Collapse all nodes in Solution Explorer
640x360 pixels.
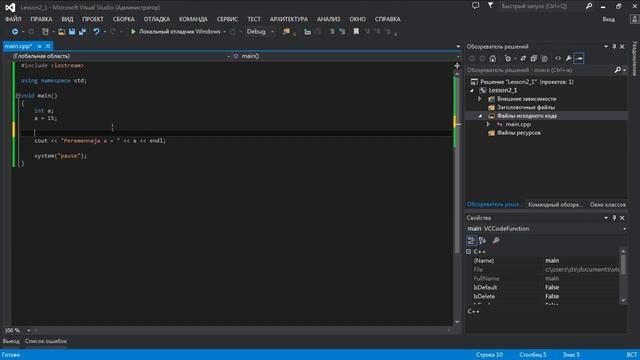tap(533, 58)
